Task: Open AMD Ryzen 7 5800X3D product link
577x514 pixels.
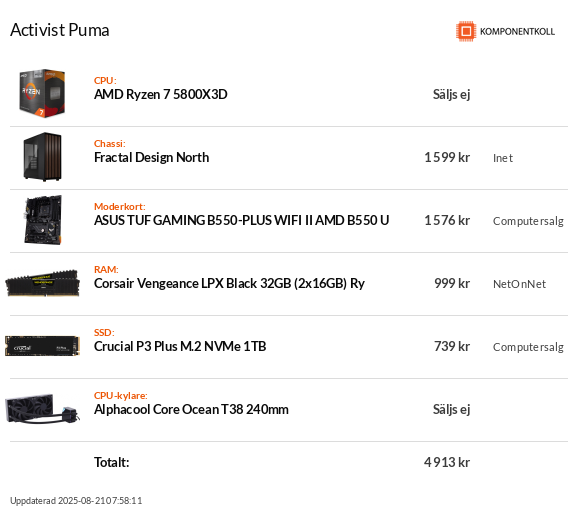Action: [160, 95]
